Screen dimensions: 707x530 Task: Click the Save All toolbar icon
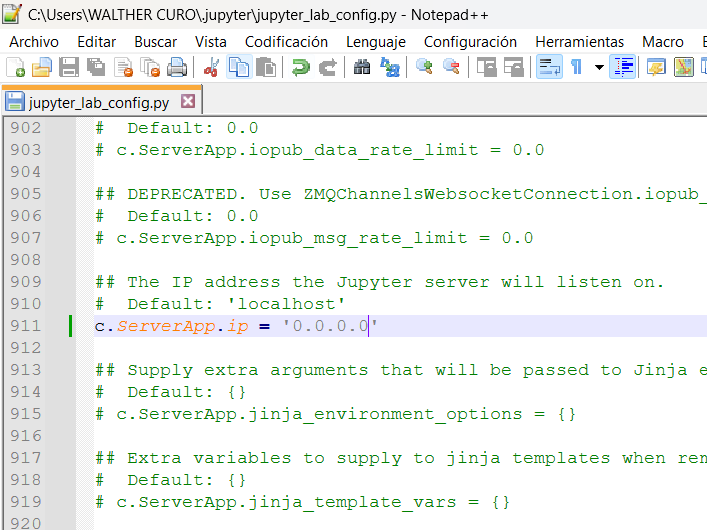pos(96,68)
